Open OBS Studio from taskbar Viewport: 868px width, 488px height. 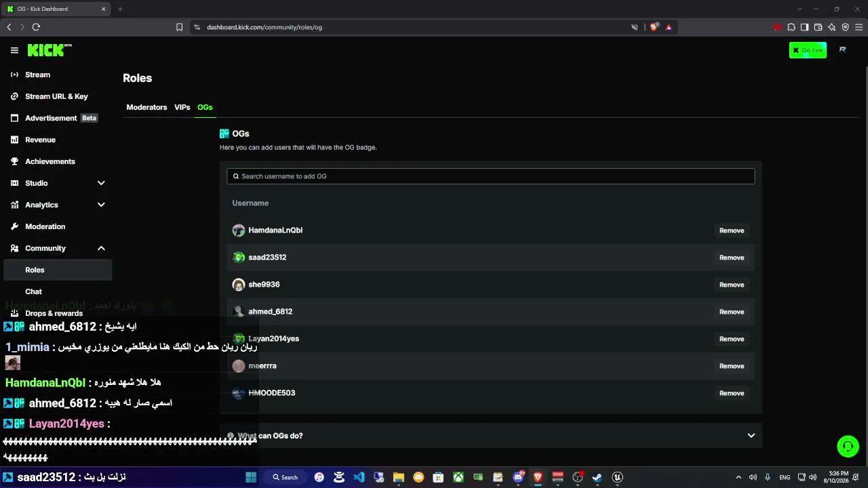tap(578, 477)
